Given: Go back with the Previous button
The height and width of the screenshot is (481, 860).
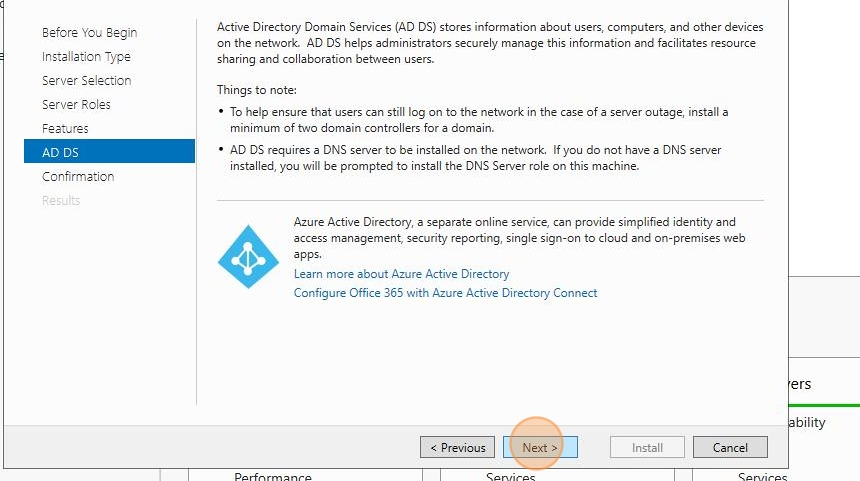Looking at the screenshot, I should [457, 448].
